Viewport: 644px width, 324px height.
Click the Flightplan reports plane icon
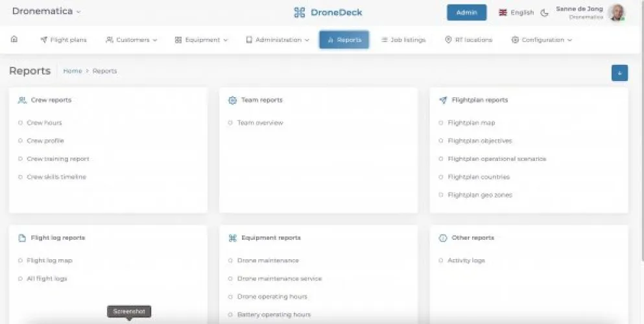443,100
